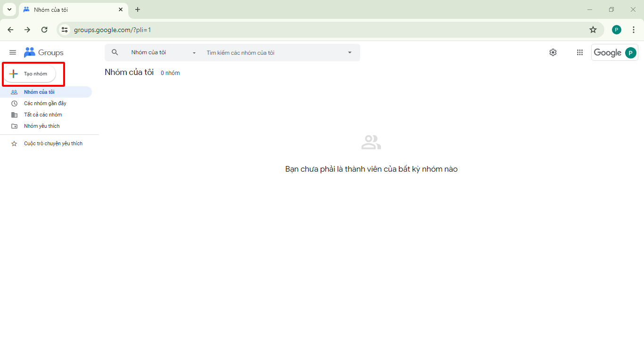Screen dimensions: 644x340
Task: Open the Google apps grid
Action: click(x=580, y=52)
